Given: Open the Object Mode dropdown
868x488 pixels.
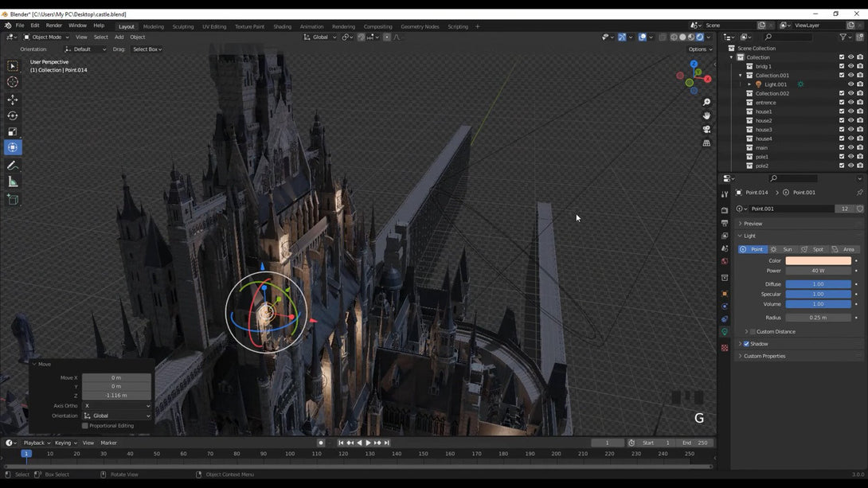Looking at the screenshot, I should 46,37.
